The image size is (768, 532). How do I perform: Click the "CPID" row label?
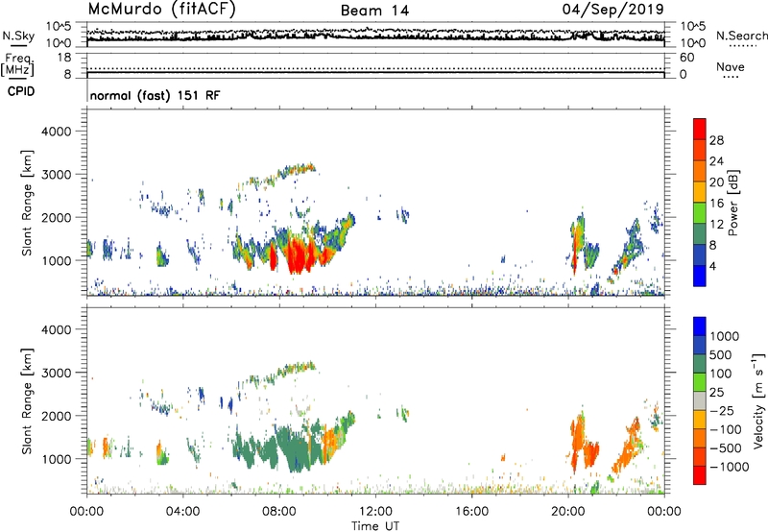20,91
